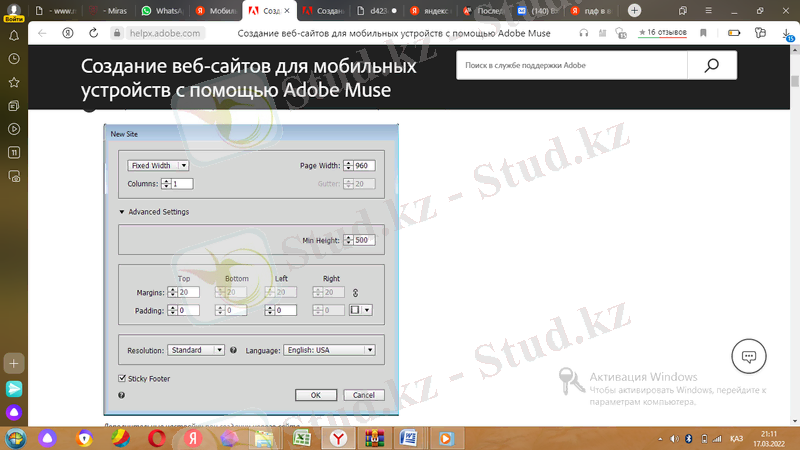Viewport: 800px width, 450px height.
Task: Open the Fixed Width dropdown
Action: (x=159, y=165)
